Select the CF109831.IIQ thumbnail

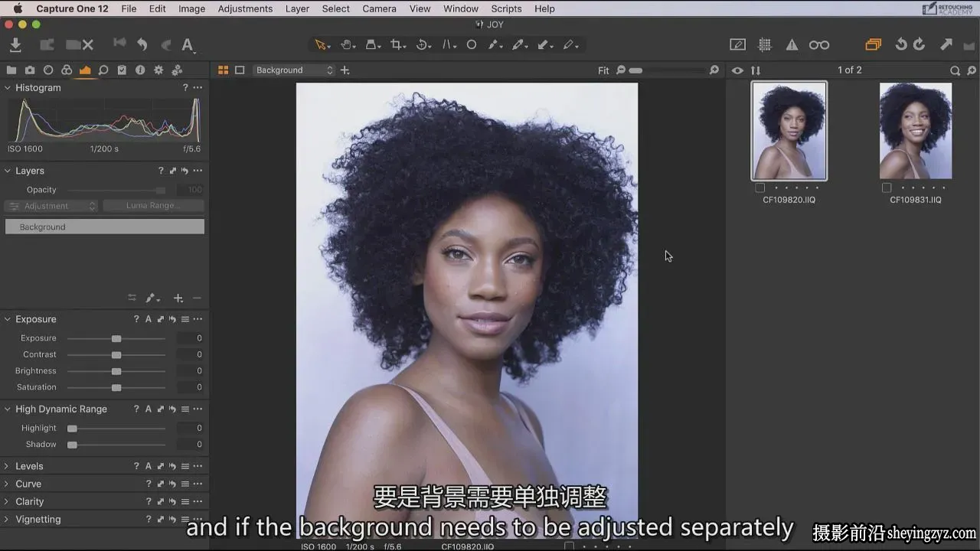pos(916,131)
